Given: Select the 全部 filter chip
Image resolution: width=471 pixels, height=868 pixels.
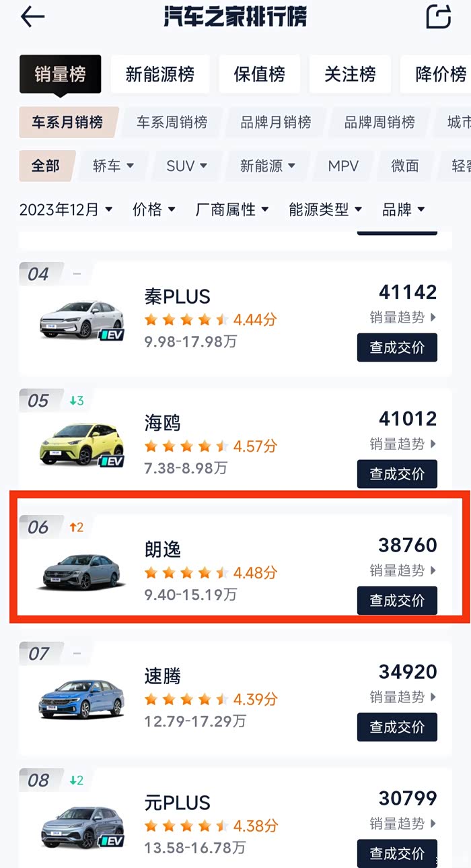Looking at the screenshot, I should pos(46,166).
